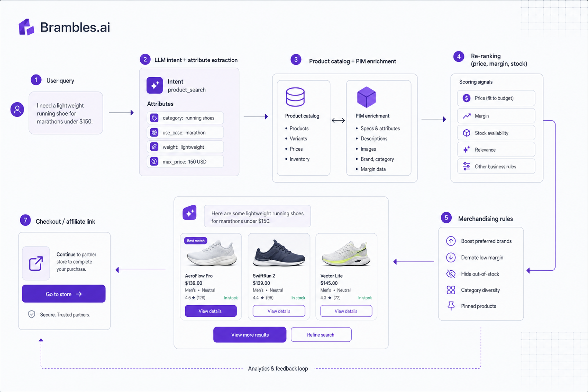Click the Relevance sparkle icon

[x=466, y=150]
